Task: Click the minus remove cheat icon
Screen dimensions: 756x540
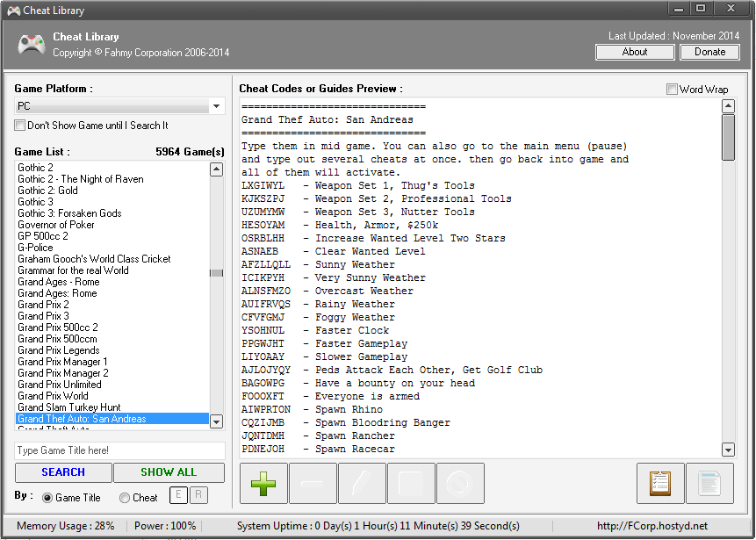Action: (x=313, y=484)
